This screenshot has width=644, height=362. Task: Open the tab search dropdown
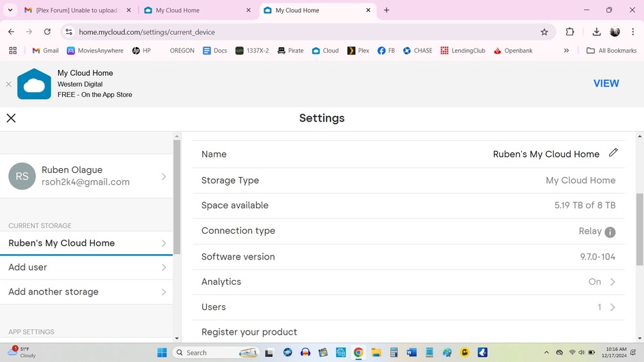tap(10, 10)
